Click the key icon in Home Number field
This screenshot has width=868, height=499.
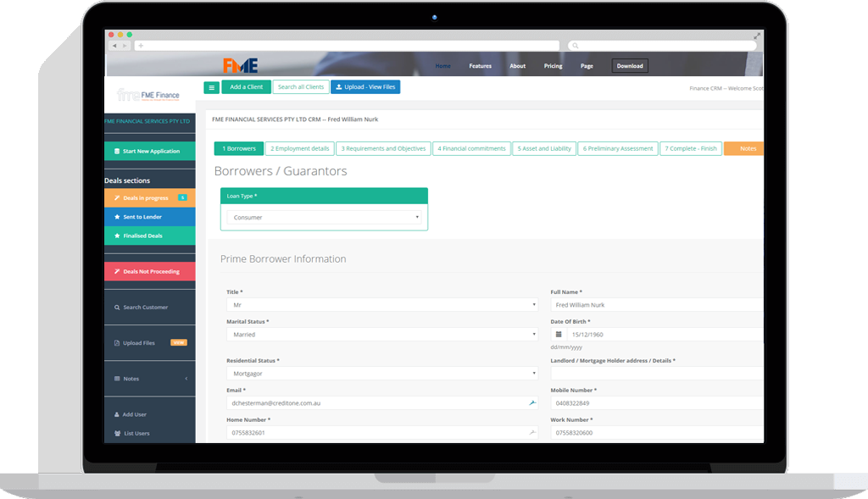click(532, 433)
